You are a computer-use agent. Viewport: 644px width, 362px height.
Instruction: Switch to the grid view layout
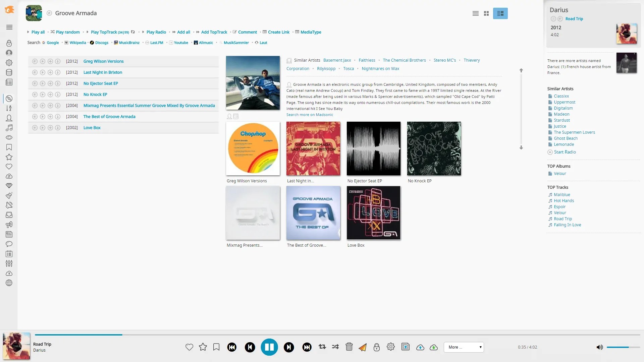pyautogui.click(x=486, y=13)
